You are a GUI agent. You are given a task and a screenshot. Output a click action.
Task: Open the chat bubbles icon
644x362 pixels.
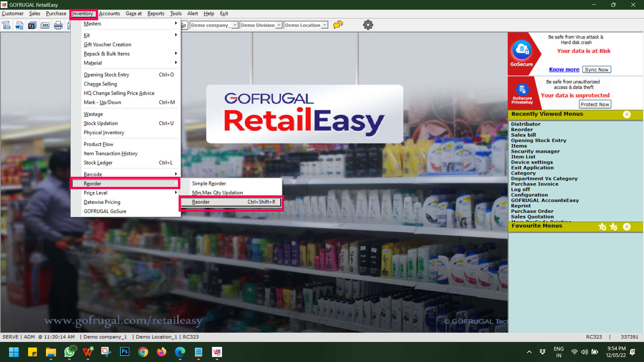pyautogui.click(x=338, y=25)
